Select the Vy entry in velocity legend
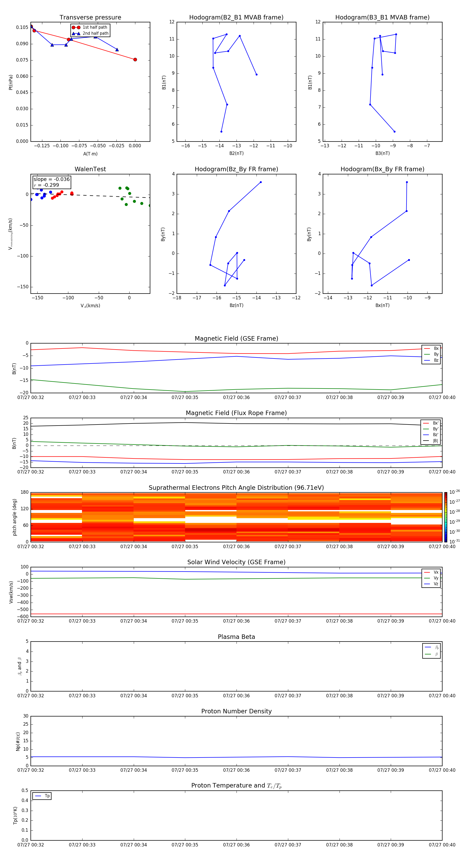Image resolution: width=473 pixels, height=868 pixels. [x=431, y=578]
